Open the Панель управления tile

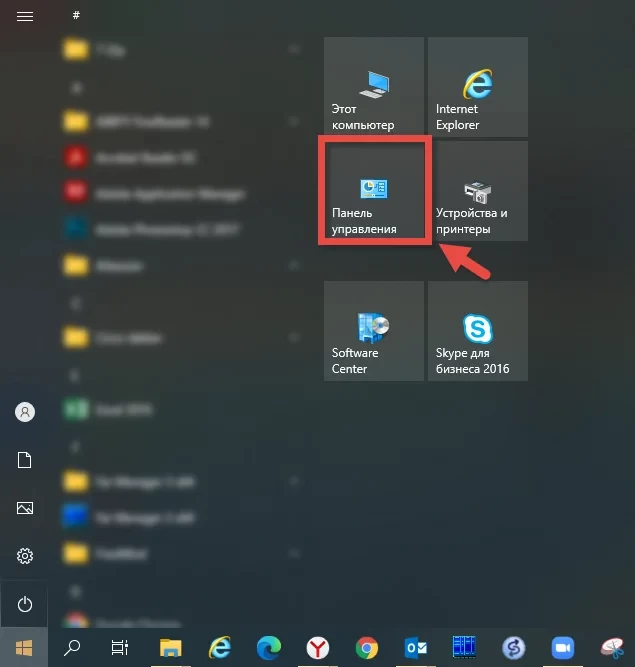374,191
